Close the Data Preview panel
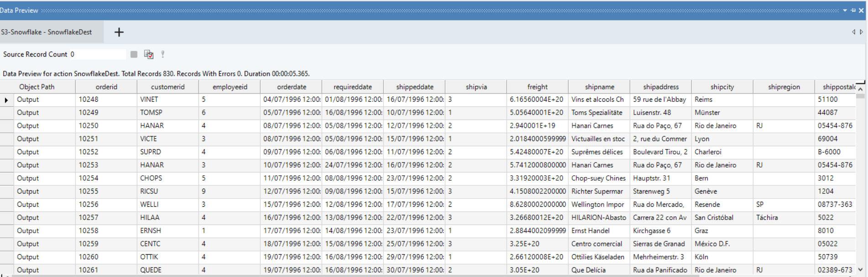Screen dimensions: 868x277 861,10
